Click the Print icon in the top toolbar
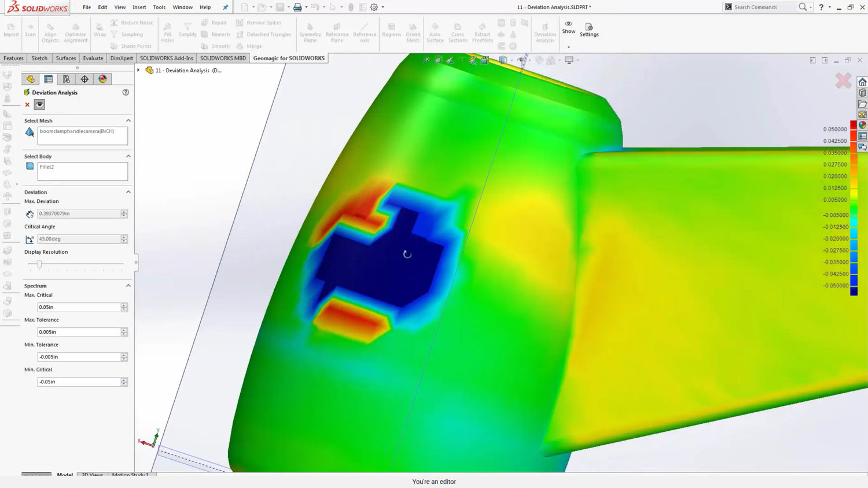 coord(297,8)
